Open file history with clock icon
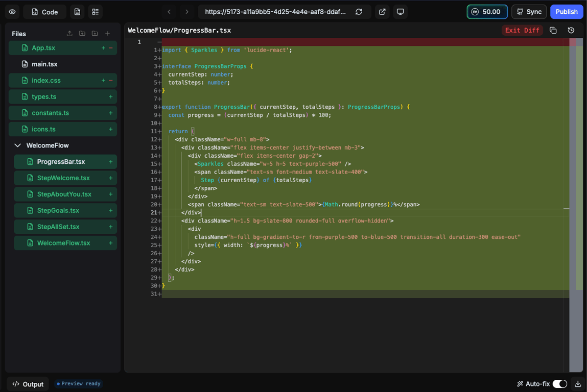The width and height of the screenshot is (587, 392). pyautogui.click(x=571, y=30)
